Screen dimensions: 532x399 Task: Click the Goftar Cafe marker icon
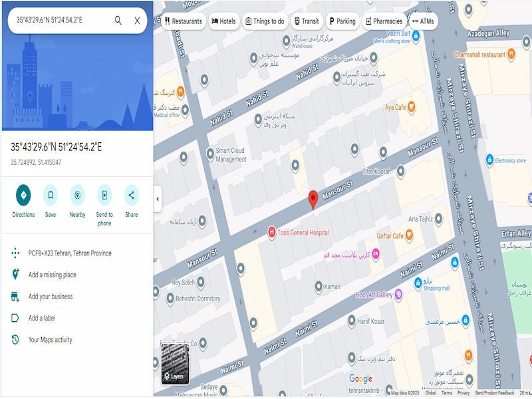point(409,235)
